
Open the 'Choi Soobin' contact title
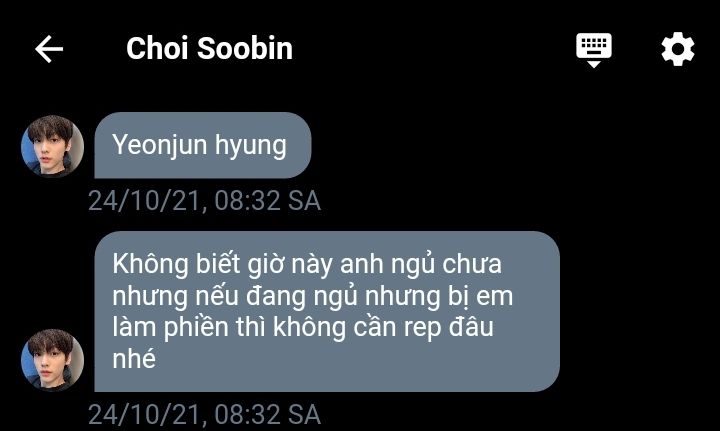click(x=209, y=49)
